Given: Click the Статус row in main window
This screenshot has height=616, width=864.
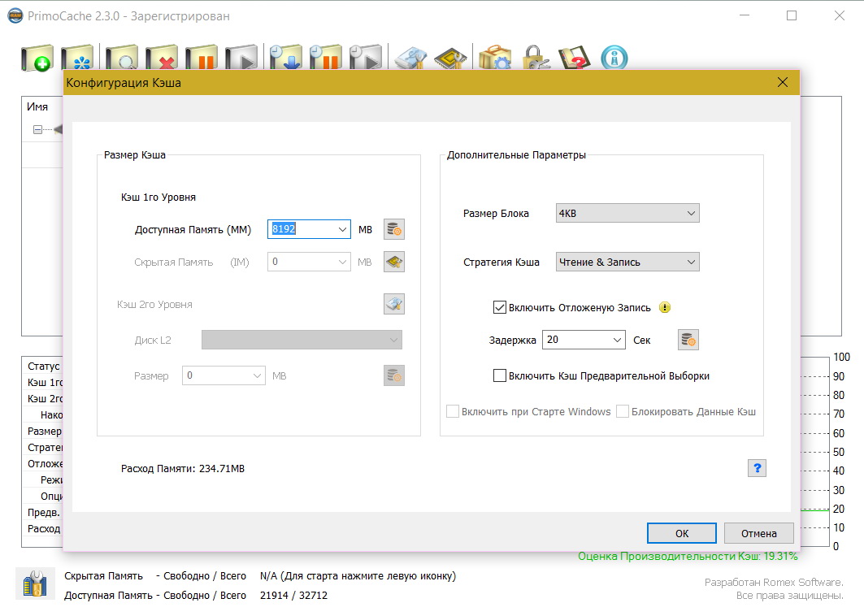Looking at the screenshot, I should (x=44, y=366).
